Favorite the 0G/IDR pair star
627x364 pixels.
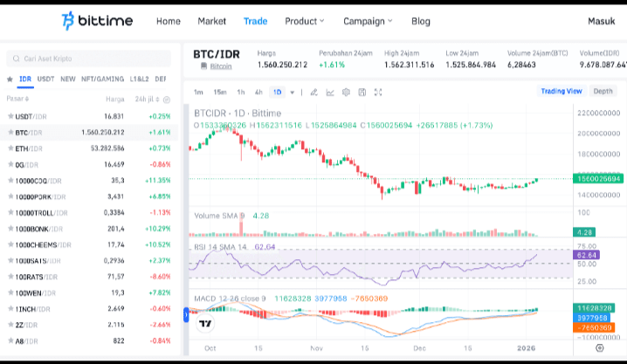tap(10, 164)
